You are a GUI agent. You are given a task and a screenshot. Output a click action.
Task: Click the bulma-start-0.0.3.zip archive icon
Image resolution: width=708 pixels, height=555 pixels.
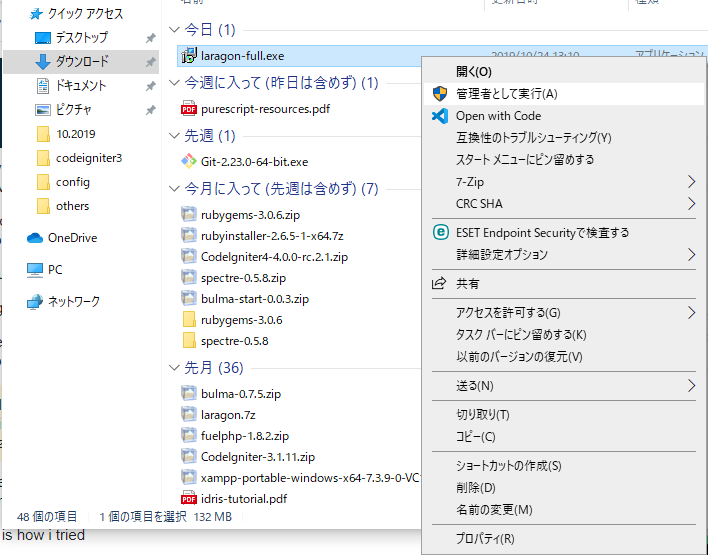(x=189, y=298)
